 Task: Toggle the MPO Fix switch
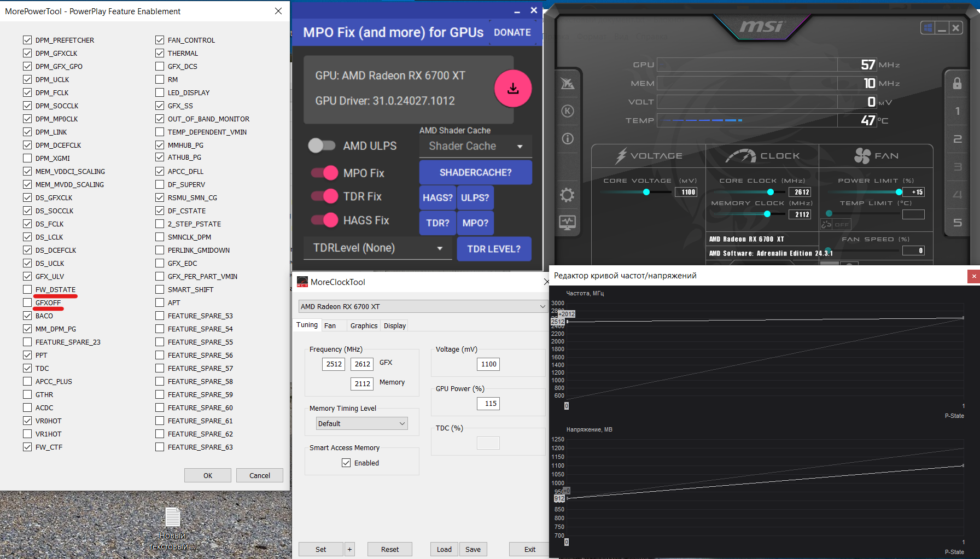coord(325,173)
